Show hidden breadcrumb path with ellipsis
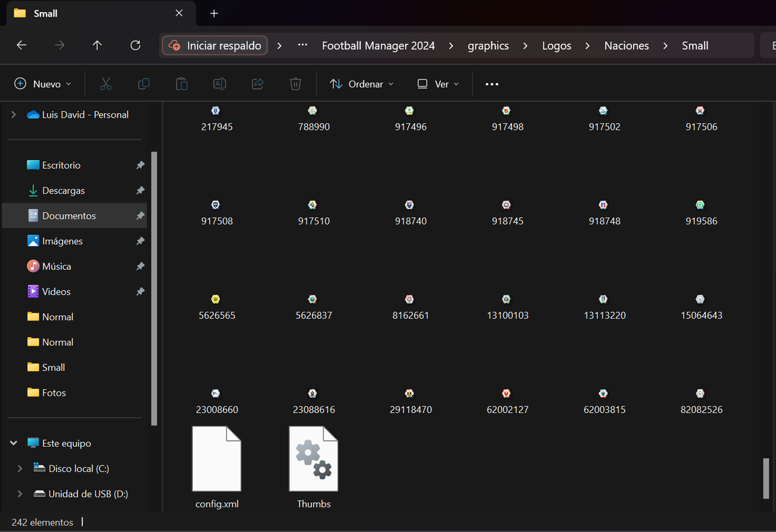The image size is (776, 532). (303, 45)
